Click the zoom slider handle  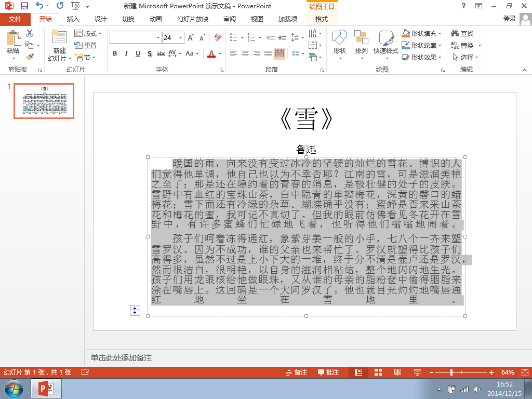451,373
